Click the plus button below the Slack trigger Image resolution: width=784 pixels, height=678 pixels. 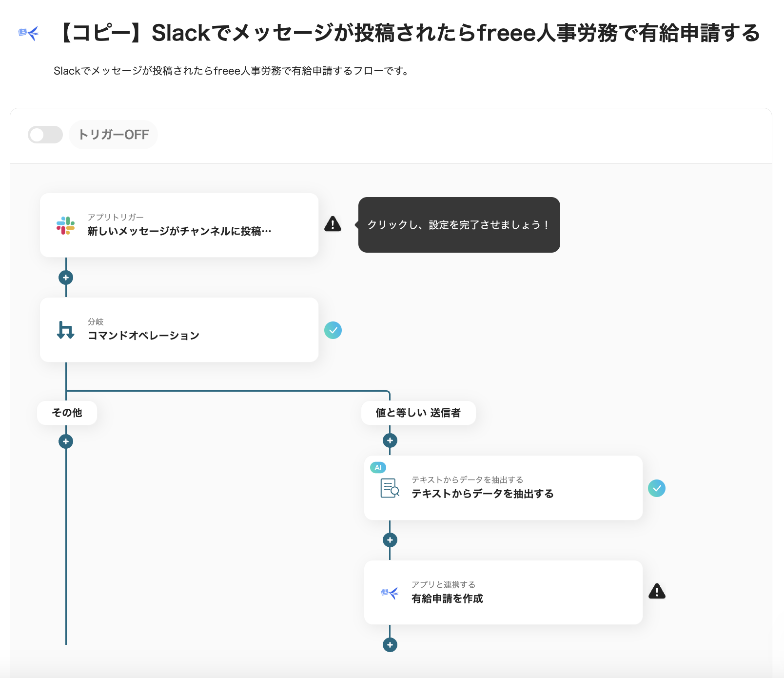(x=66, y=278)
